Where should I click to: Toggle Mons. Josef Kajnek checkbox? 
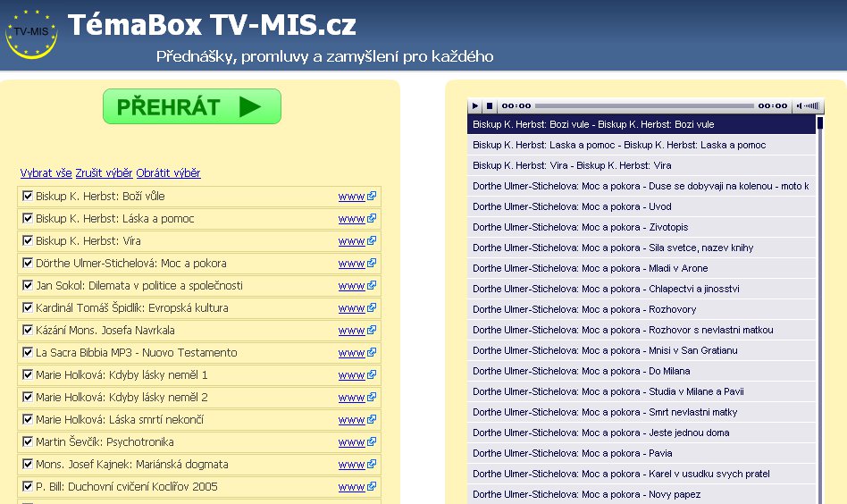[x=28, y=464]
